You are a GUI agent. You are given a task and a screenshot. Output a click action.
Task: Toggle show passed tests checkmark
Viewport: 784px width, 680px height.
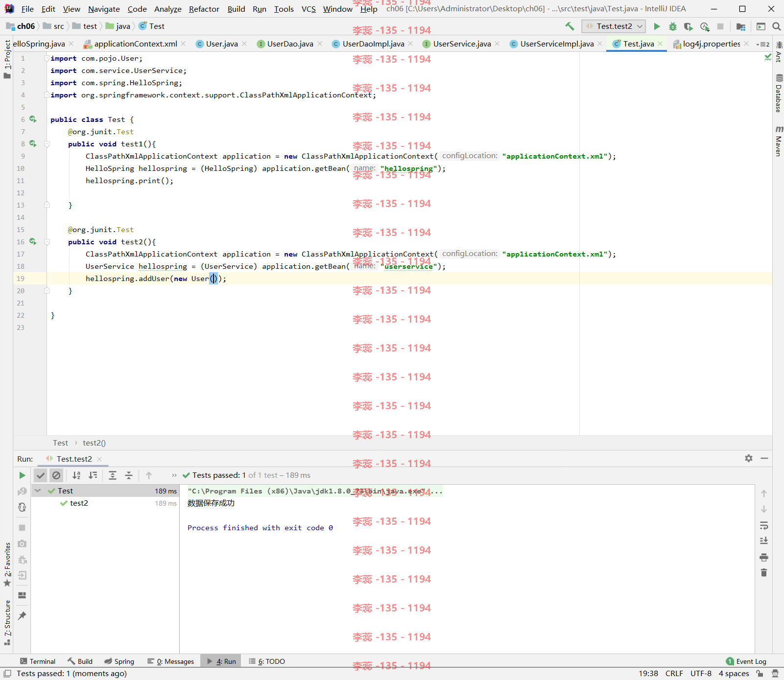click(x=41, y=475)
